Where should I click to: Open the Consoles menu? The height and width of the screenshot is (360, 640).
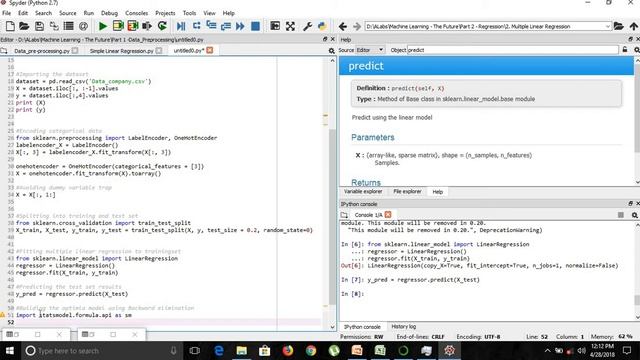[x=136, y=13]
